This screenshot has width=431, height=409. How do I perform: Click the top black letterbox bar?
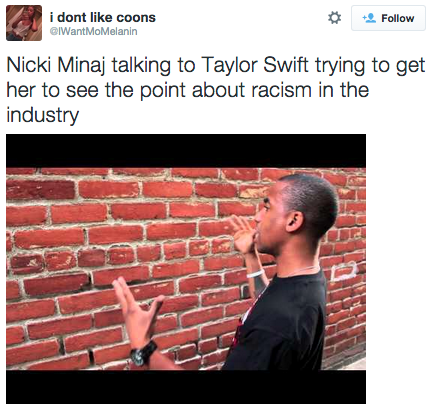(186, 151)
